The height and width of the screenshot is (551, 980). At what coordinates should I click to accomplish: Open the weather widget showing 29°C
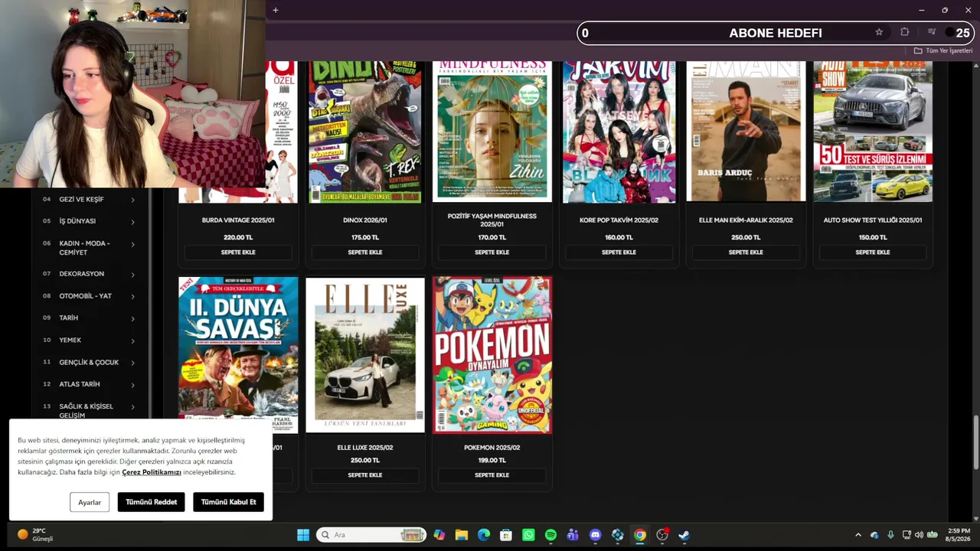tap(36, 535)
